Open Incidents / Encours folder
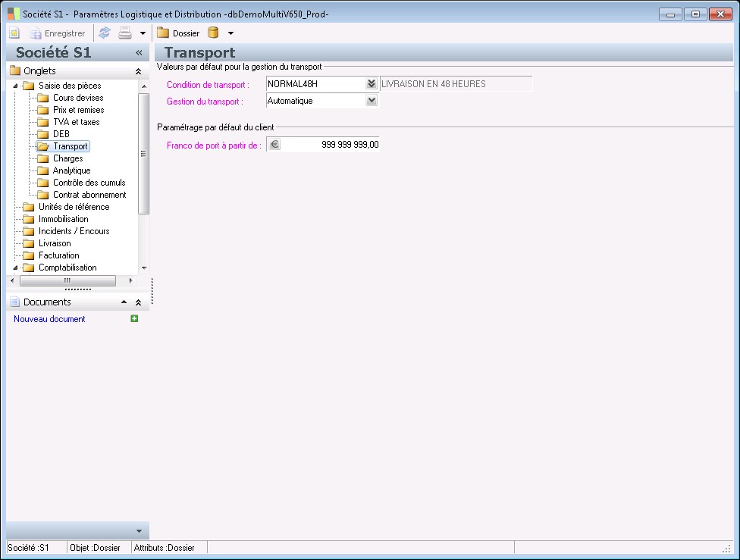The width and height of the screenshot is (740, 560). (74, 231)
